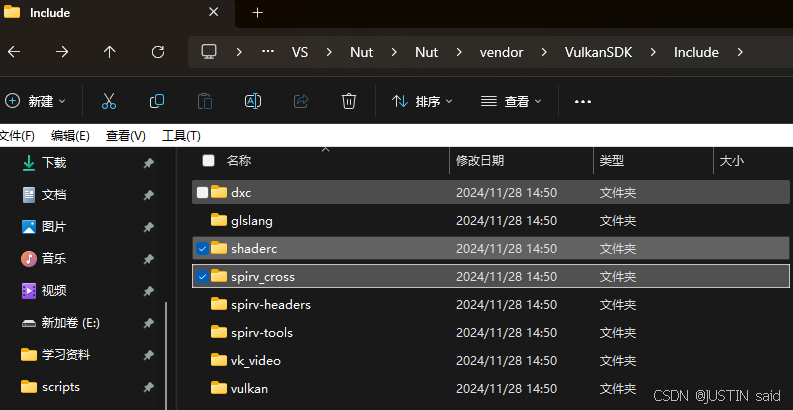The height and width of the screenshot is (410, 793).
Task: Expand the chevron after Include in path
Action: (740, 52)
